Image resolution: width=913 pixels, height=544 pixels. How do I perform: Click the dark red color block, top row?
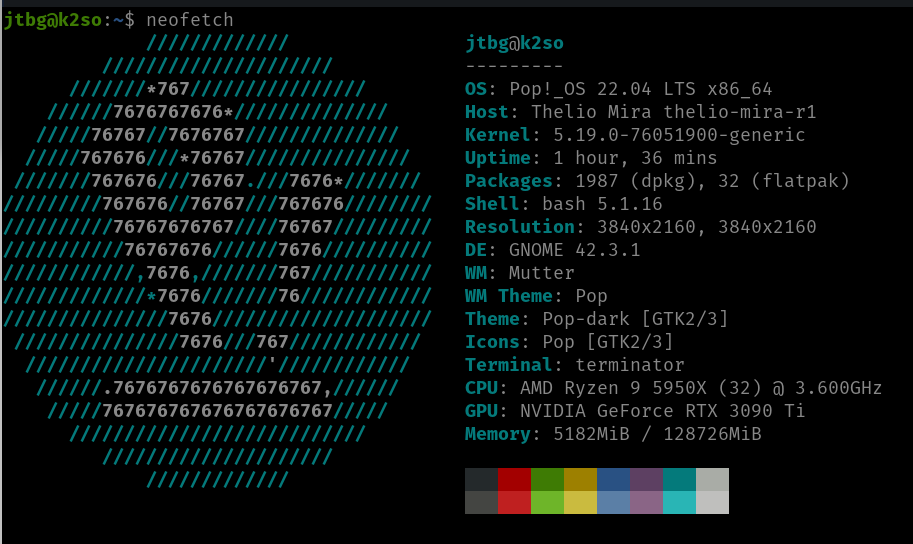[514, 479]
